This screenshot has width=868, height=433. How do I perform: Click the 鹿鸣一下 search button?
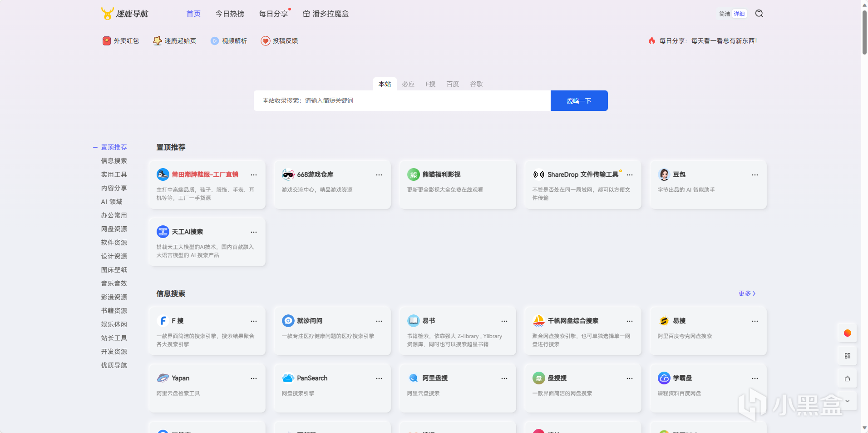click(579, 101)
